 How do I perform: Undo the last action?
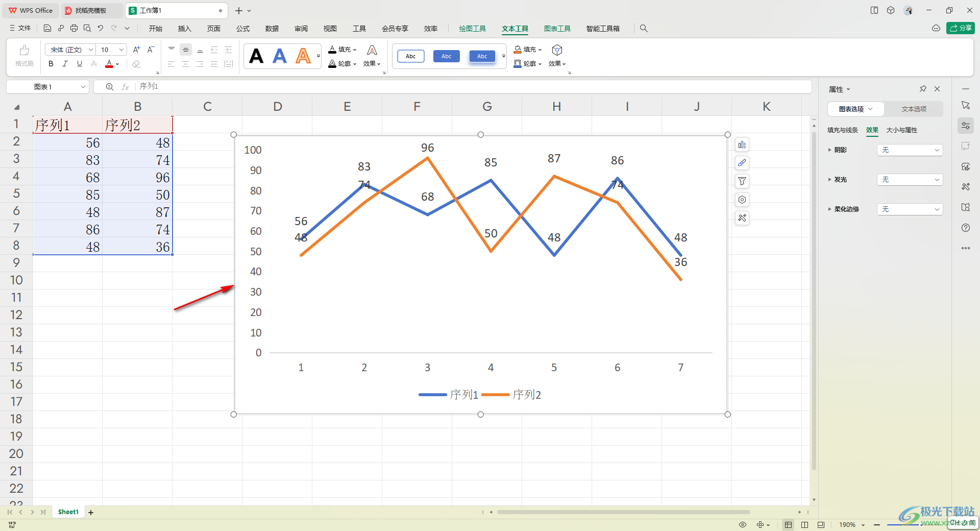tap(101, 29)
